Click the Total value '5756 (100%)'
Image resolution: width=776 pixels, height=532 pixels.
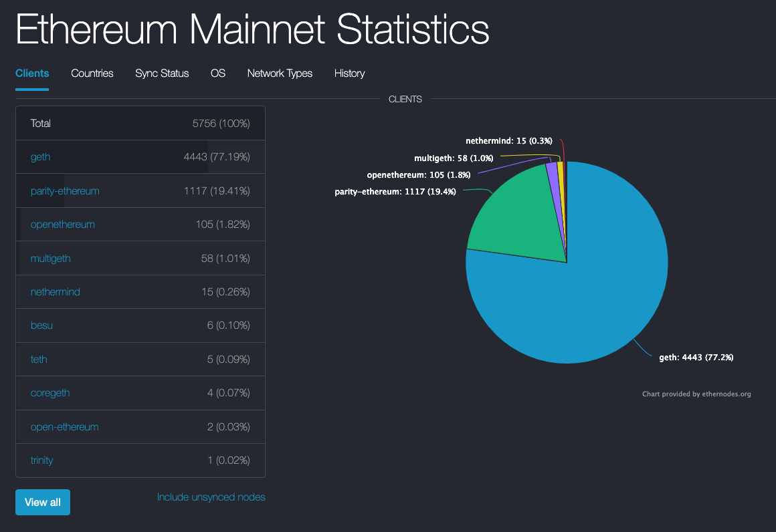point(221,123)
